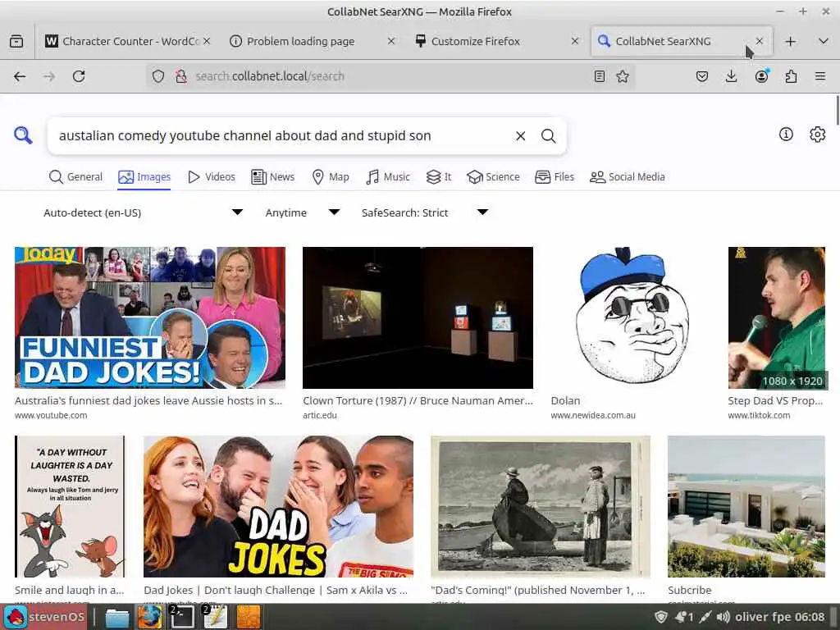Open file manager in taskbar
This screenshot has width=840, height=630.
pyautogui.click(x=116, y=617)
